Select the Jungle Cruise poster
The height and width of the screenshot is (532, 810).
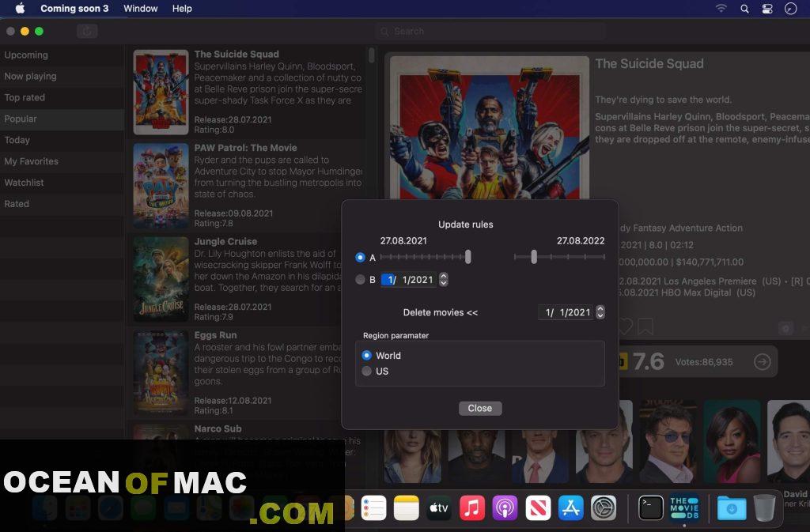pos(161,279)
